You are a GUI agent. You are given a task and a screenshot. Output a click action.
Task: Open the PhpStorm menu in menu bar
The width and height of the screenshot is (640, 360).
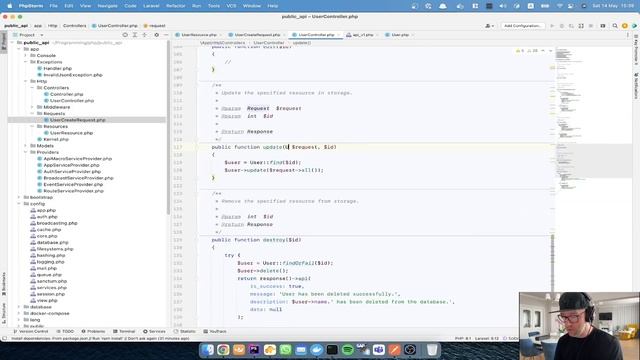31,6
